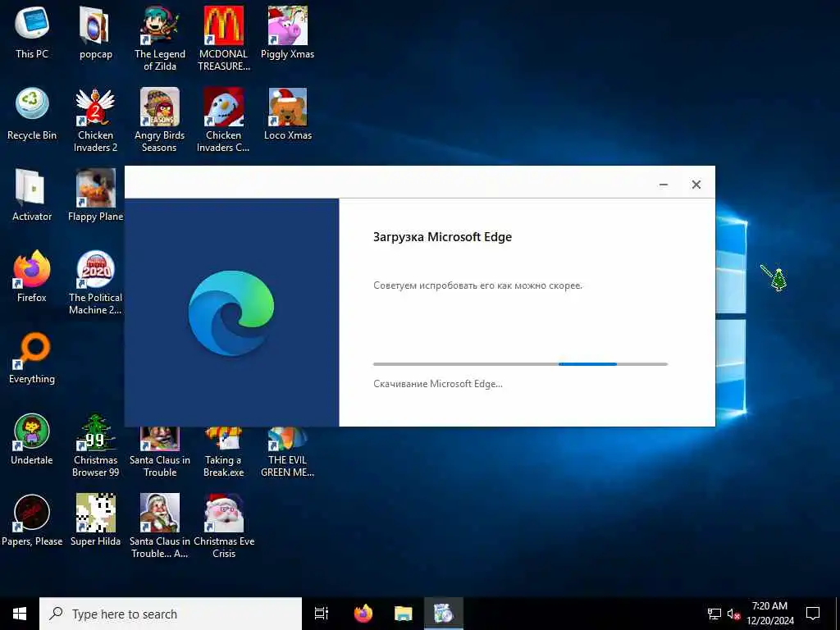Close the Edge installer window
Screen dimensions: 840x630
pyautogui.click(x=696, y=185)
